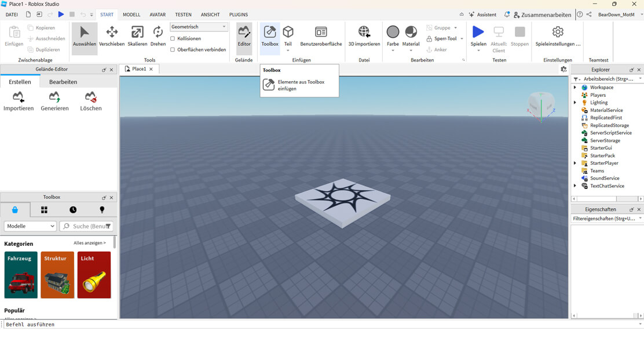Screen dimensions: 644x341
Task: Switch to the ANSICHT ribbon tab
Action: [210, 14]
